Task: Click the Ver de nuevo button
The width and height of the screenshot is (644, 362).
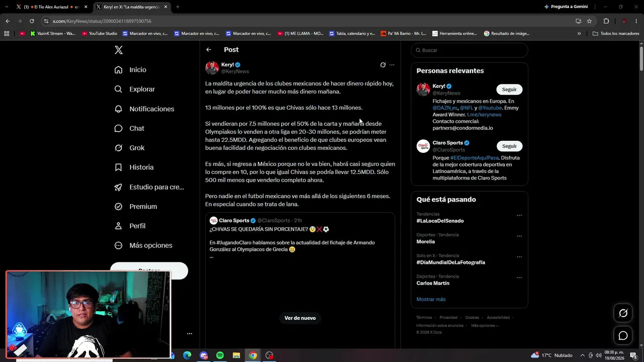Action: tap(300, 318)
